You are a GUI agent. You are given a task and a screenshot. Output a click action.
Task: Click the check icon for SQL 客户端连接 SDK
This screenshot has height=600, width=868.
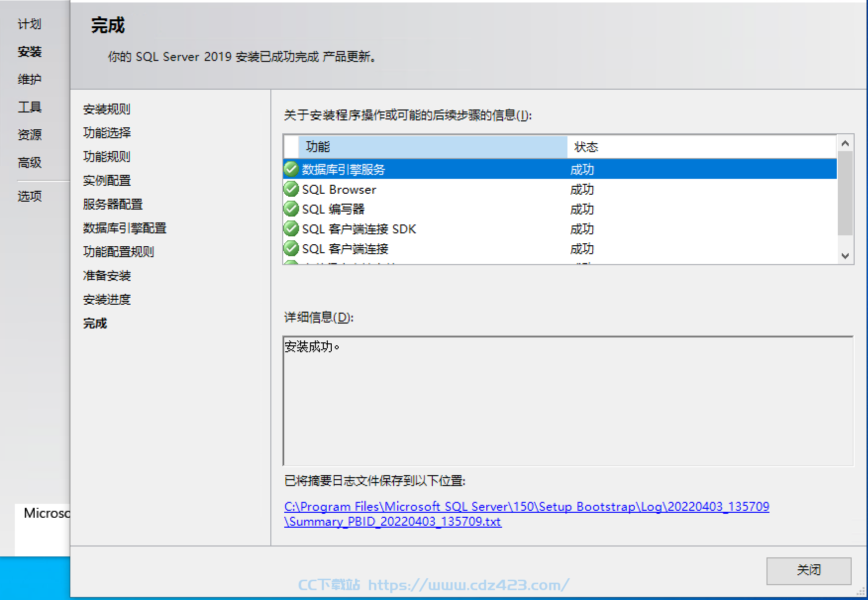(x=291, y=229)
